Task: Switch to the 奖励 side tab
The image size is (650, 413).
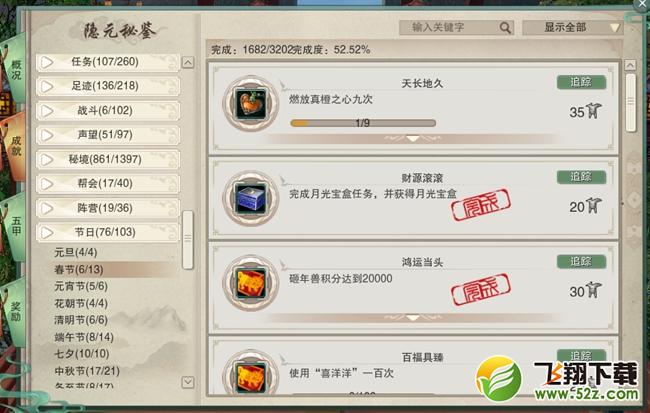Action: click(16, 312)
